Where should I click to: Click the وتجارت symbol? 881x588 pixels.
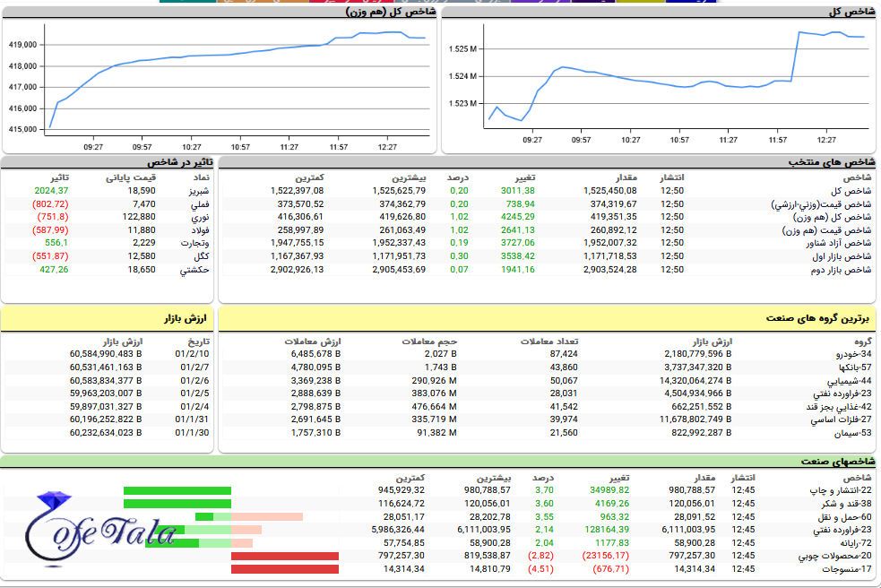[x=194, y=243]
